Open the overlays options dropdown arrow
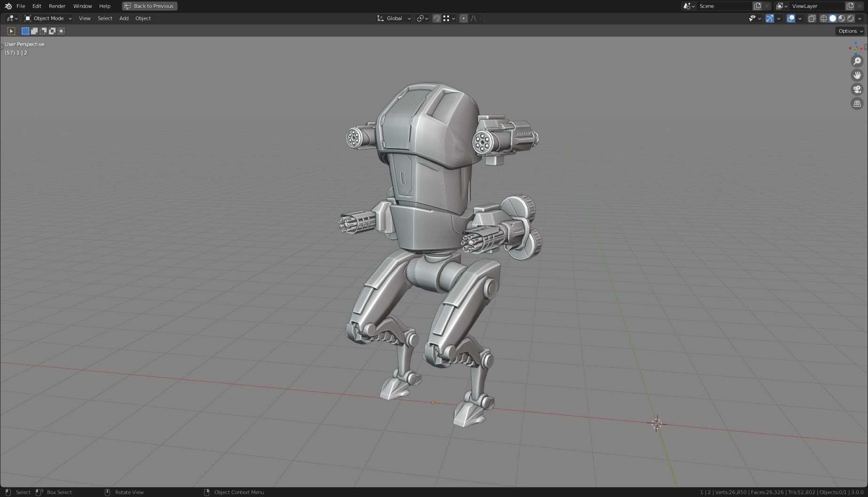868x497 pixels. 800,18
